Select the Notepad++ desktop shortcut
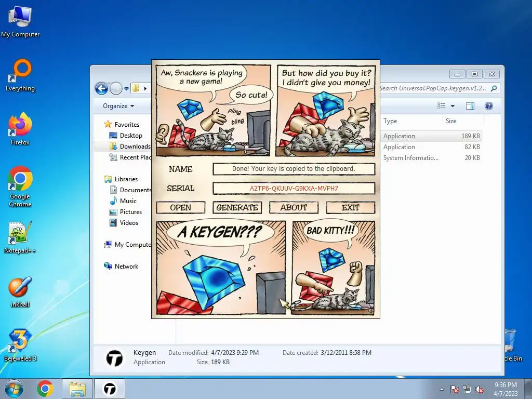 pos(20,237)
